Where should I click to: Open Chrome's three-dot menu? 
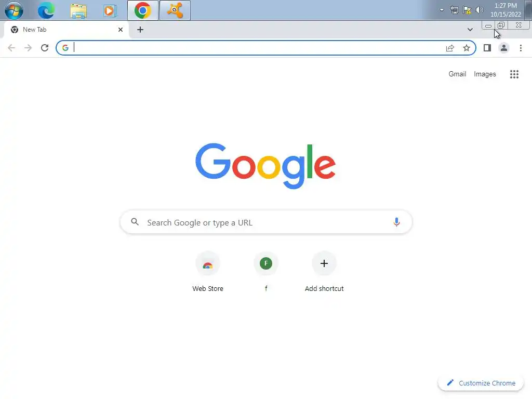tap(521, 48)
